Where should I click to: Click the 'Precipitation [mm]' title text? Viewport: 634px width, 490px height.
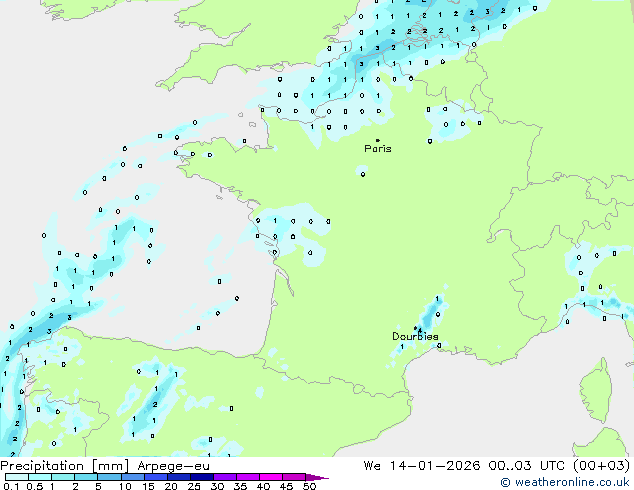(x=65, y=466)
